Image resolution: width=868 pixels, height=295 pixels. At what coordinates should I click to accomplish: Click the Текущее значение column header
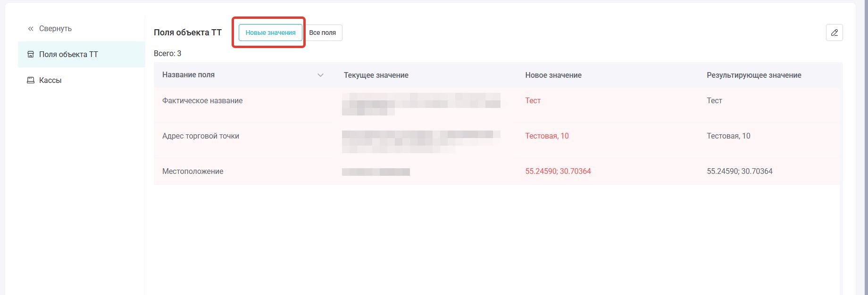point(376,75)
